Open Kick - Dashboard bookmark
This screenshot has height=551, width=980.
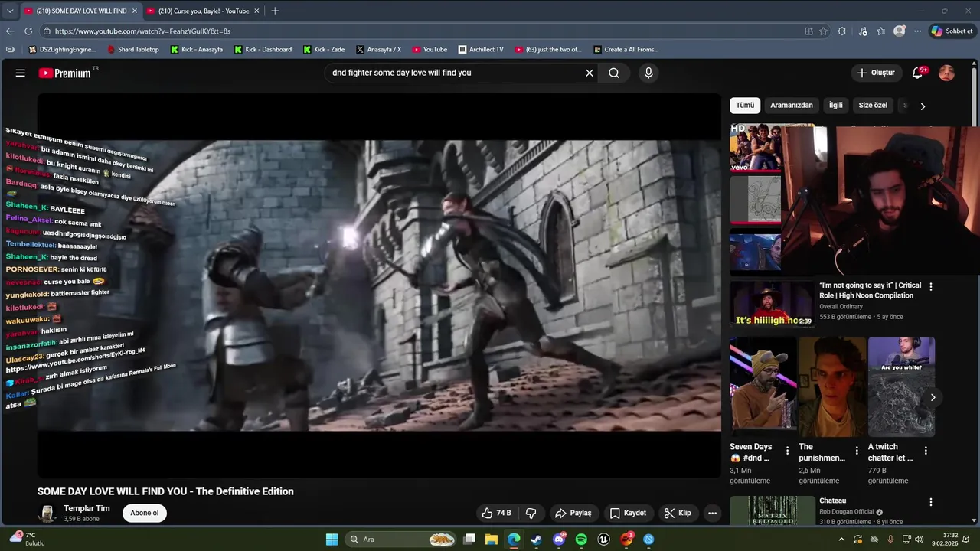(263, 49)
